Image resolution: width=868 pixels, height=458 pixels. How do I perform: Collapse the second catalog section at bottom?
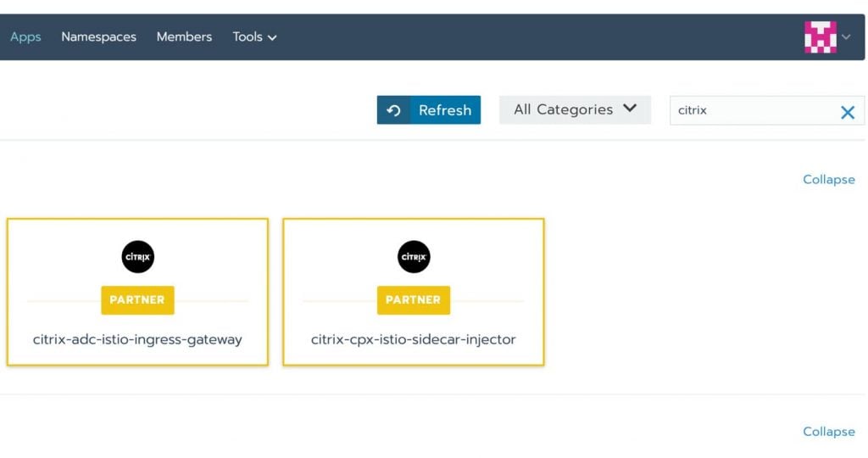click(828, 432)
